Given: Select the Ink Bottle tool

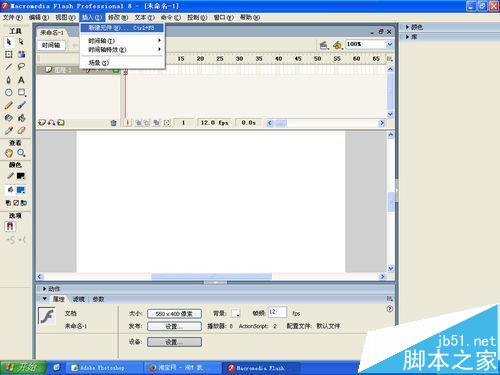Looking at the screenshot, I should tap(9, 118).
